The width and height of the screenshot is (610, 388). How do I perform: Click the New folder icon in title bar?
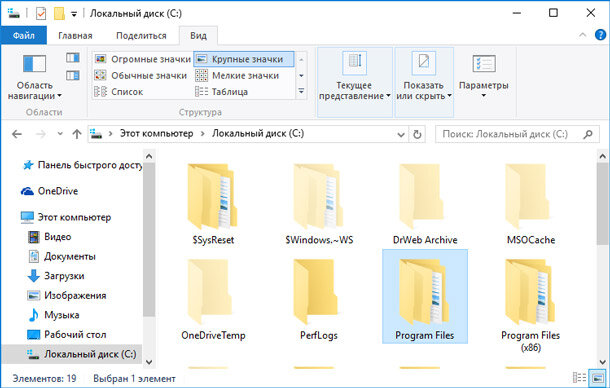[x=59, y=14]
